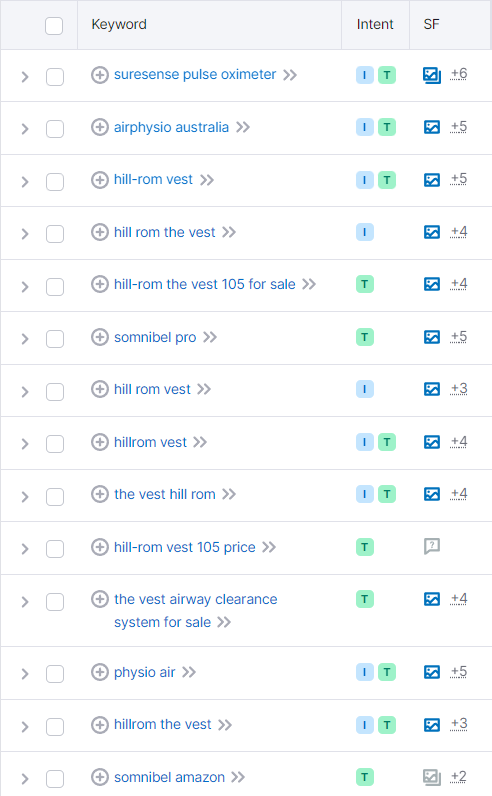Select the checkbox for the vest hill rom
The height and width of the screenshot is (796, 492).
point(55,496)
